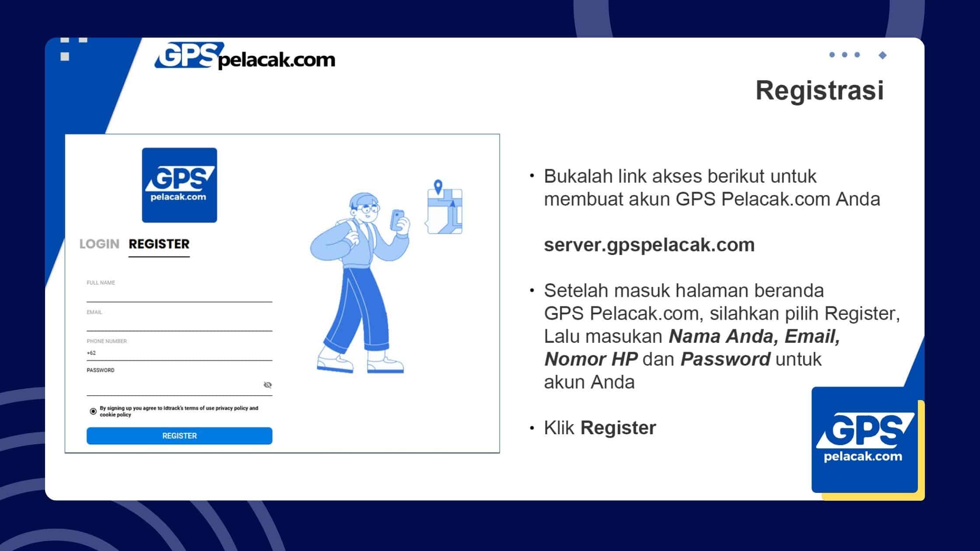Switch to the LOGIN tab
980x551 pixels.
pyautogui.click(x=100, y=244)
